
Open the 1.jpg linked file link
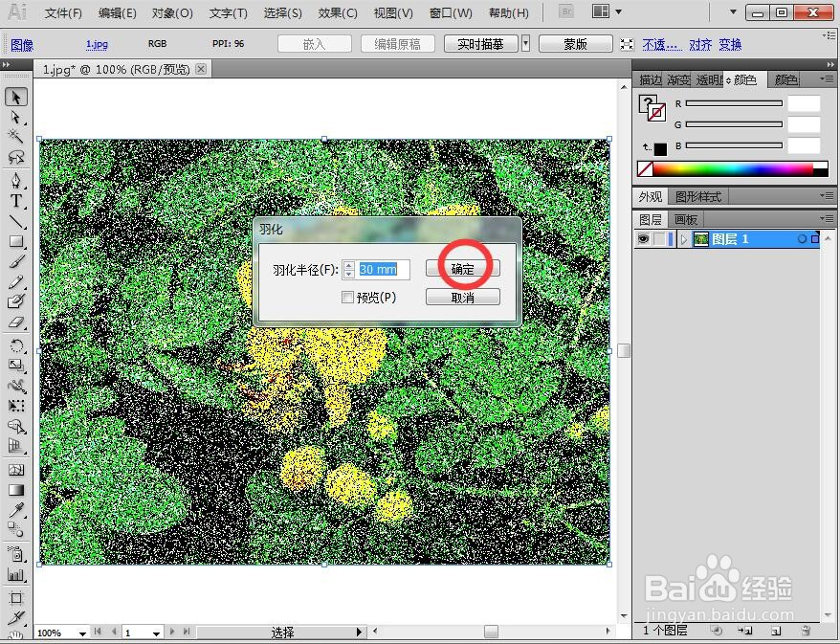click(97, 44)
